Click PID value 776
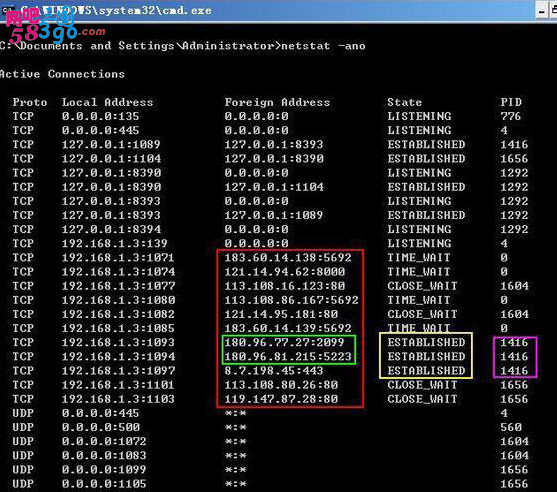 511,116
